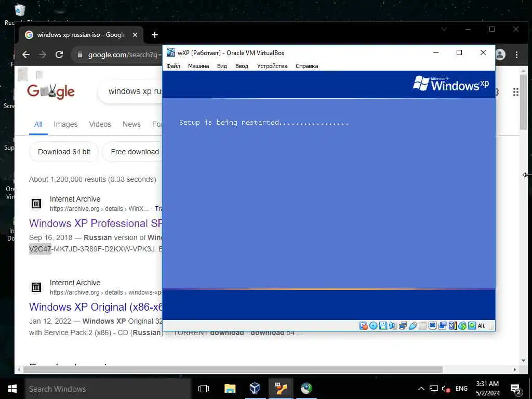This screenshot has width=532, height=399.
Task: Open VirtualBox cube icon on taskbar
Action: (255, 389)
